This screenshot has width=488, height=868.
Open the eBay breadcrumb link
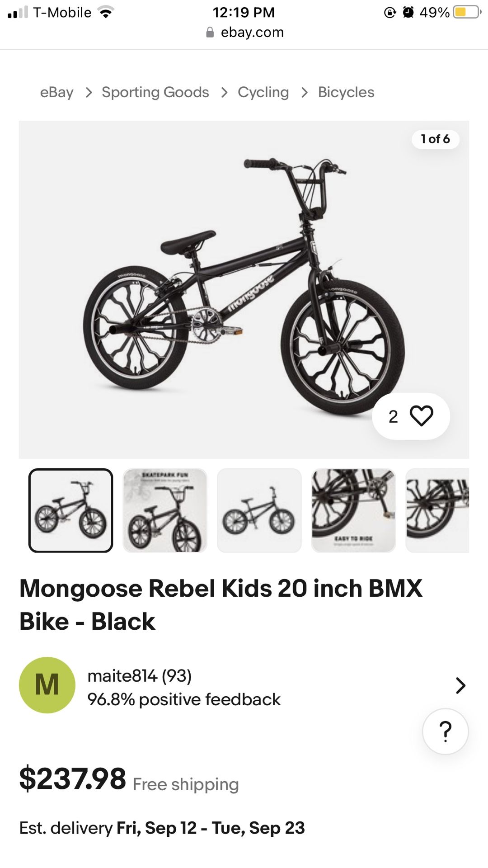(56, 92)
